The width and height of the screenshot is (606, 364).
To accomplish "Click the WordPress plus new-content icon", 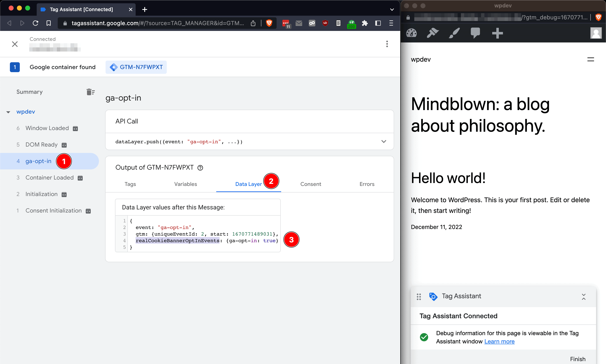I will coord(497,33).
